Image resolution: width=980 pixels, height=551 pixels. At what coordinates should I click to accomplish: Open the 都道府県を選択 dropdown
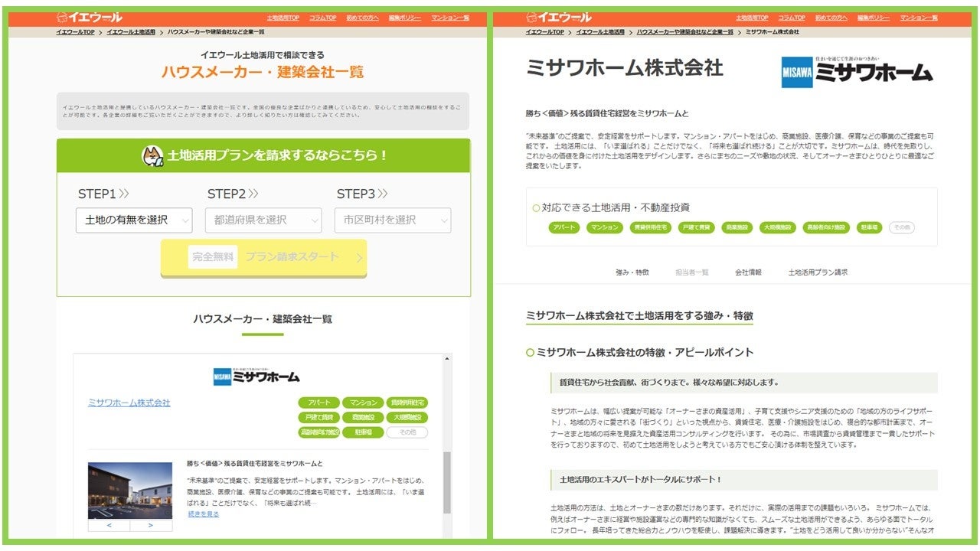tap(263, 220)
